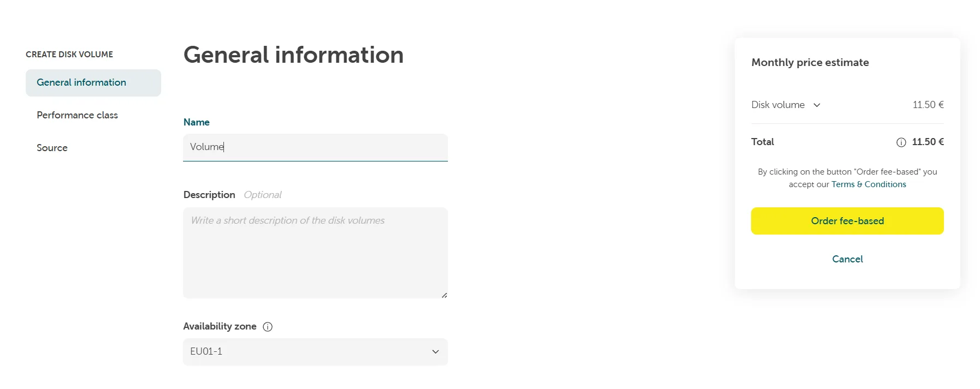Click the Availability zone info icon
The height and width of the screenshot is (389, 980).
267,326
